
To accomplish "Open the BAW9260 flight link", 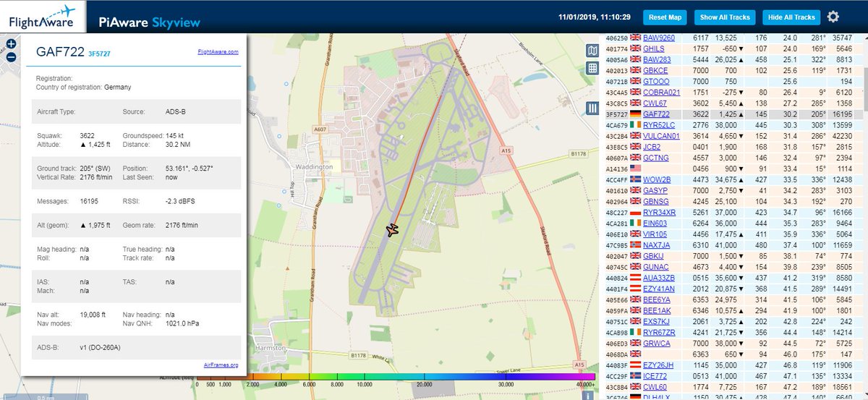I will 659,36.
